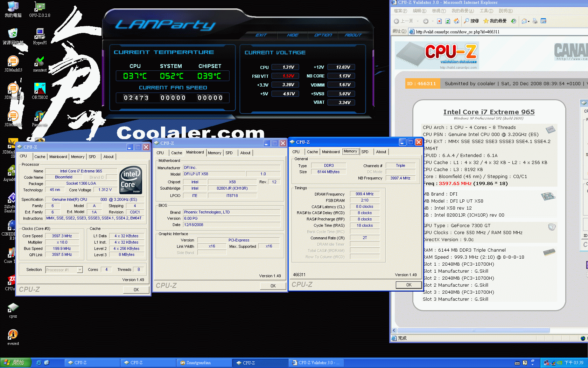Click OPTION in LANParty panel
Screen dimensions: 588x368
click(323, 35)
